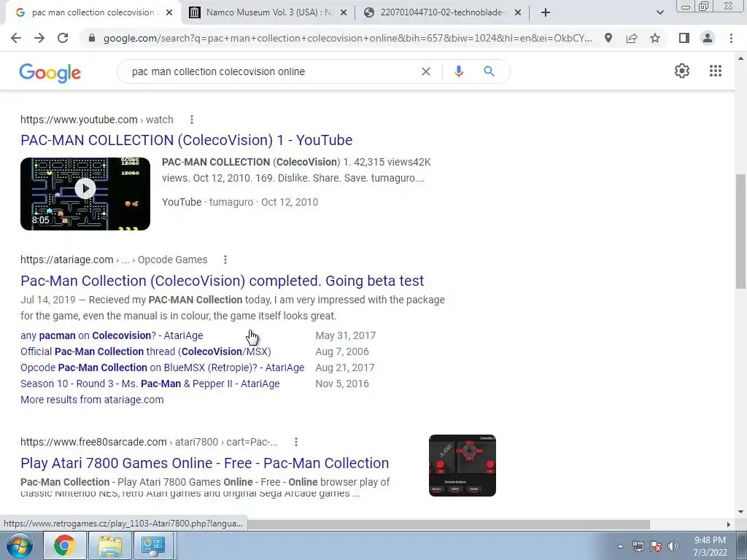Image resolution: width=747 pixels, height=560 pixels.
Task: Open the tab search dropdown arrow
Action: coord(659,13)
